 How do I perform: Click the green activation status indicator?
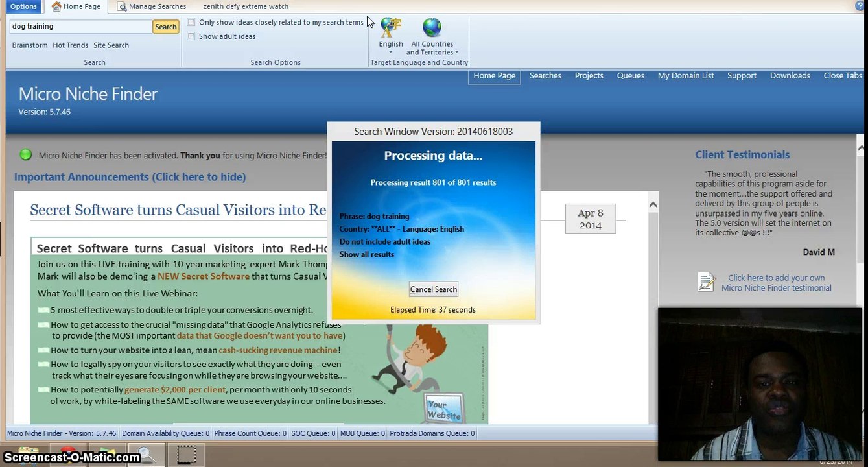(x=26, y=154)
